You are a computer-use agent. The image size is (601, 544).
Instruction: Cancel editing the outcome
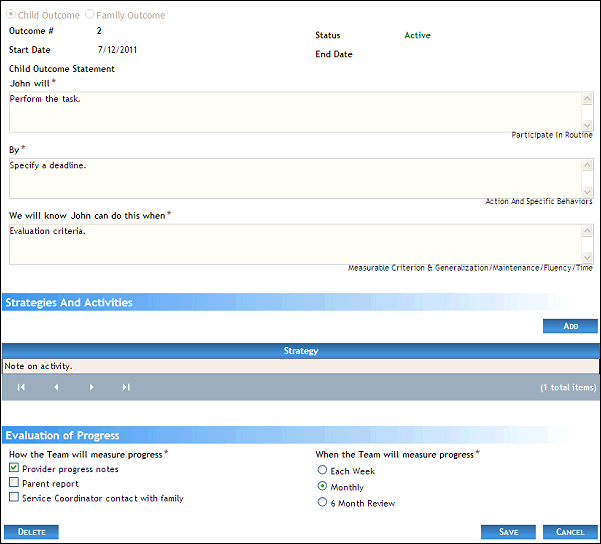570,532
